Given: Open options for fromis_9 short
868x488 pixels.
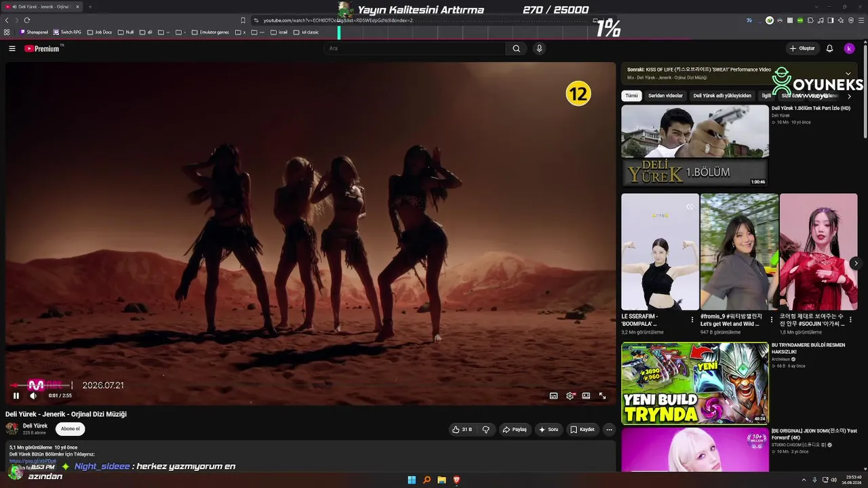Looking at the screenshot, I should [771, 319].
